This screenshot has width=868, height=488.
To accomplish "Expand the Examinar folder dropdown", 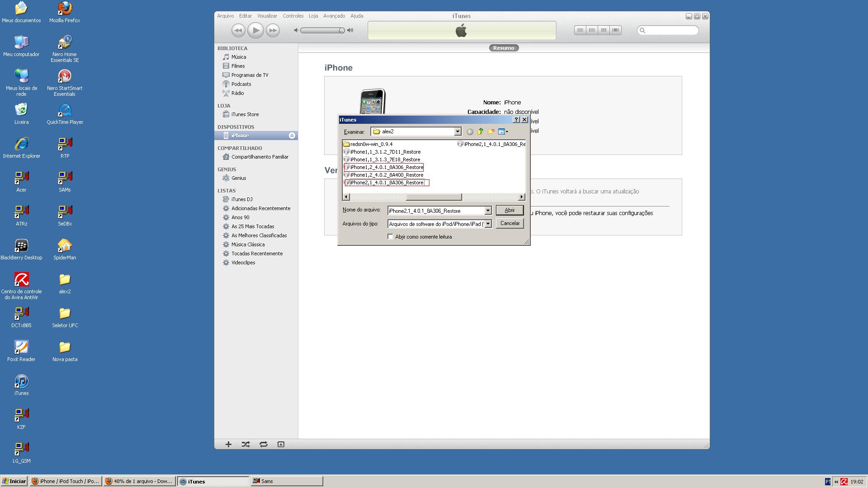I will 458,131.
